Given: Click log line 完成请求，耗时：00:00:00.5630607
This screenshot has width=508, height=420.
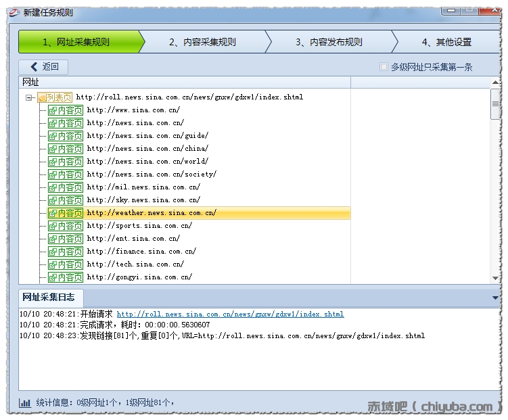Looking at the screenshot, I should pos(115,325).
